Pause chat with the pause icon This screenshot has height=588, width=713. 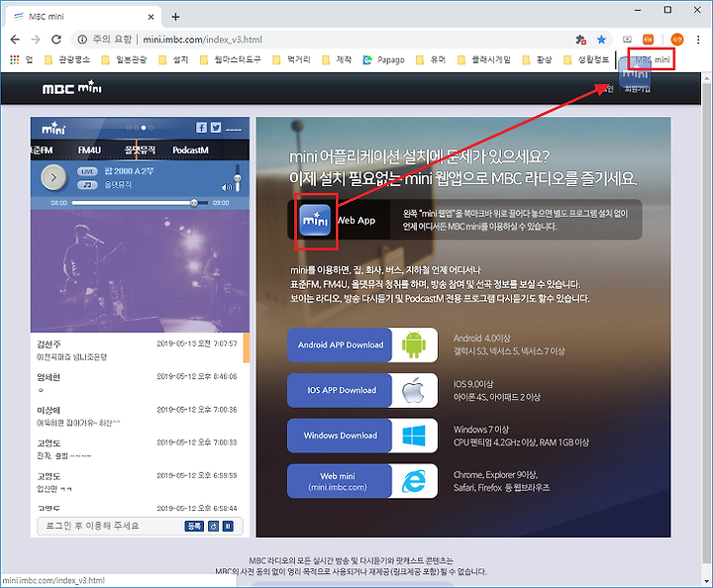tap(228, 527)
